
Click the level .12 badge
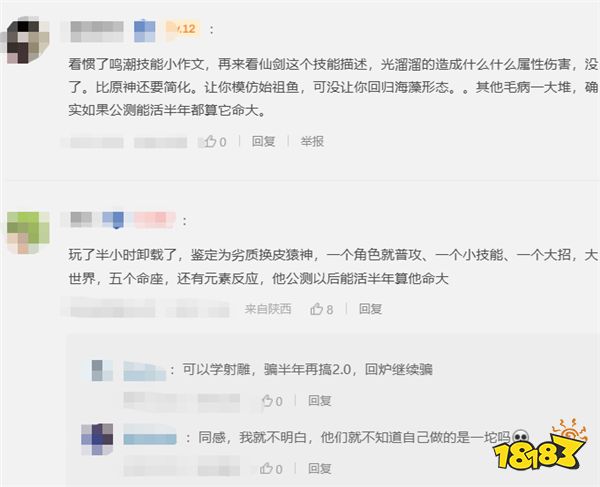183,29
